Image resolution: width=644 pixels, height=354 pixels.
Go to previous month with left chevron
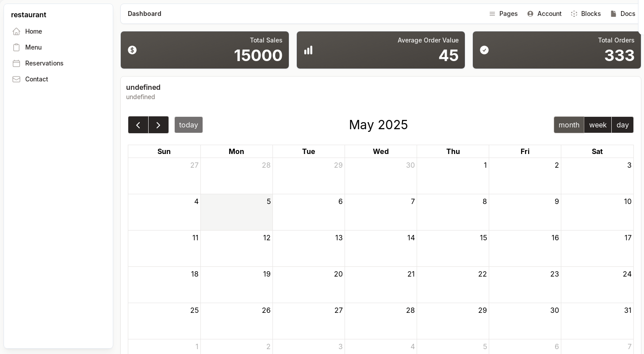[138, 125]
